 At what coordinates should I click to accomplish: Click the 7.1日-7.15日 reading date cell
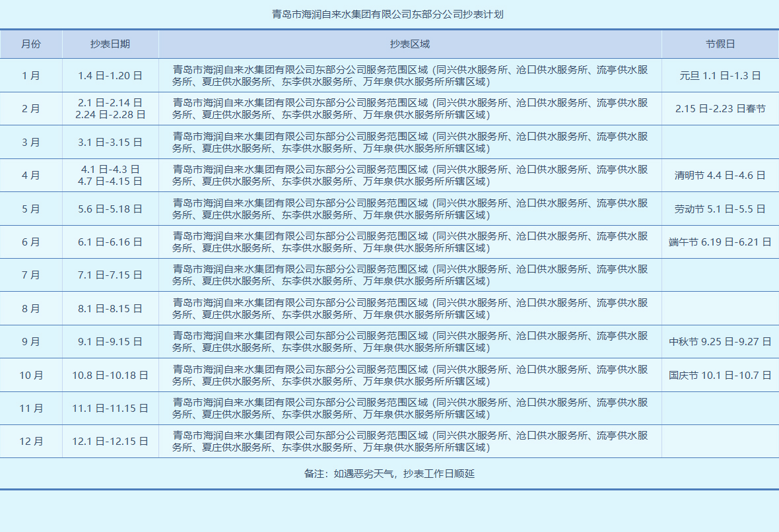coord(110,275)
